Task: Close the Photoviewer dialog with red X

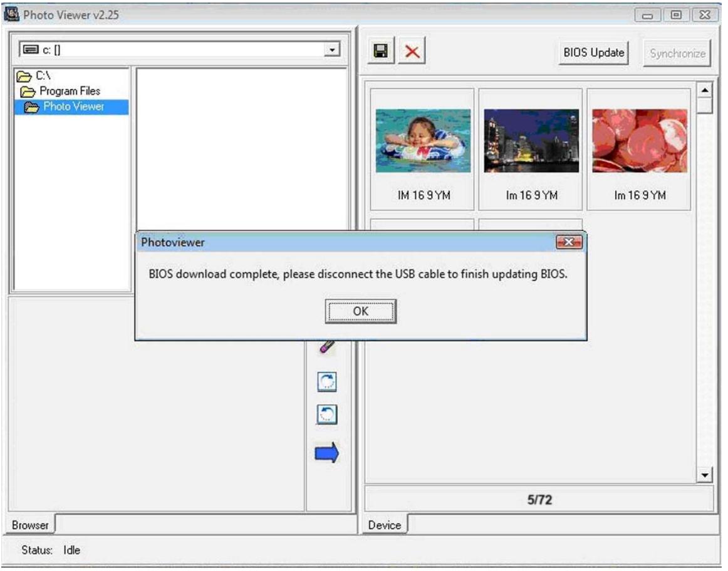Action: (568, 242)
